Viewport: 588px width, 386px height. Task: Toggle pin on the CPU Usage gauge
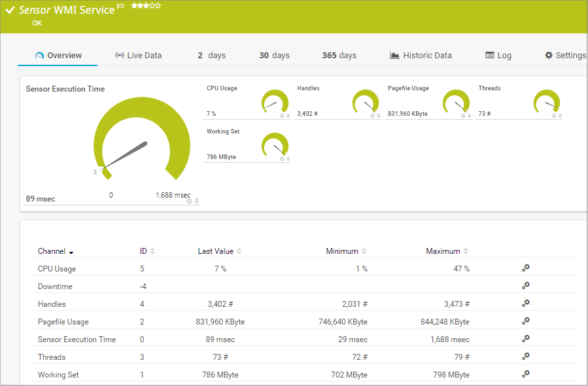(288, 116)
